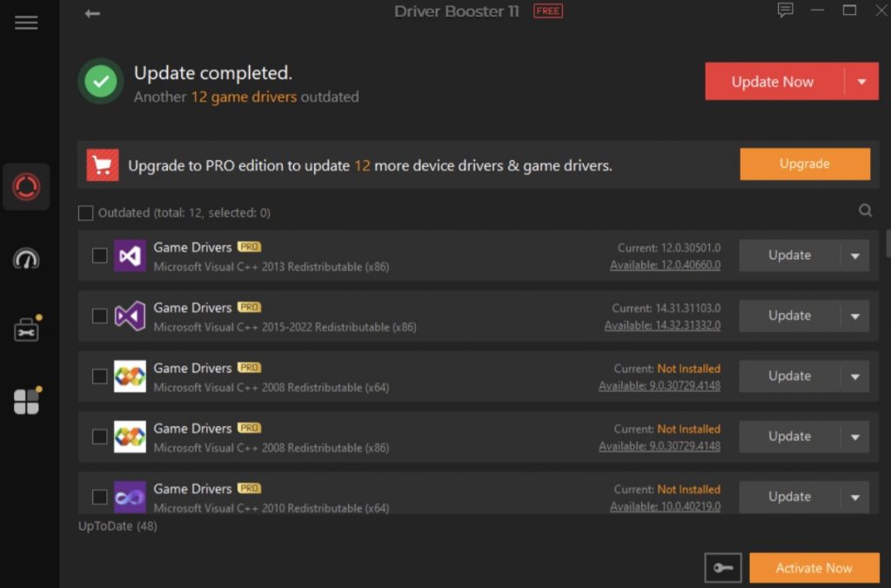The width and height of the screenshot is (891, 588).
Task: Open the Scan section in sidebar
Action: coord(26,187)
